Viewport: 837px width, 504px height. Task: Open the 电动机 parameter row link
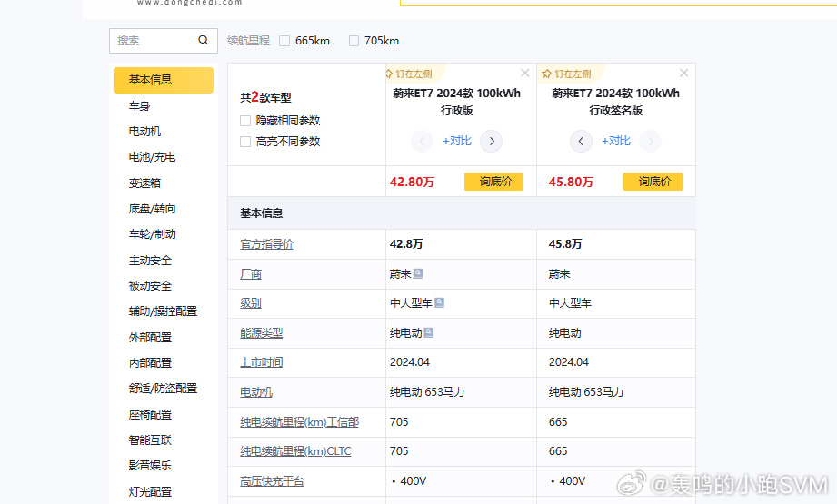(255, 392)
